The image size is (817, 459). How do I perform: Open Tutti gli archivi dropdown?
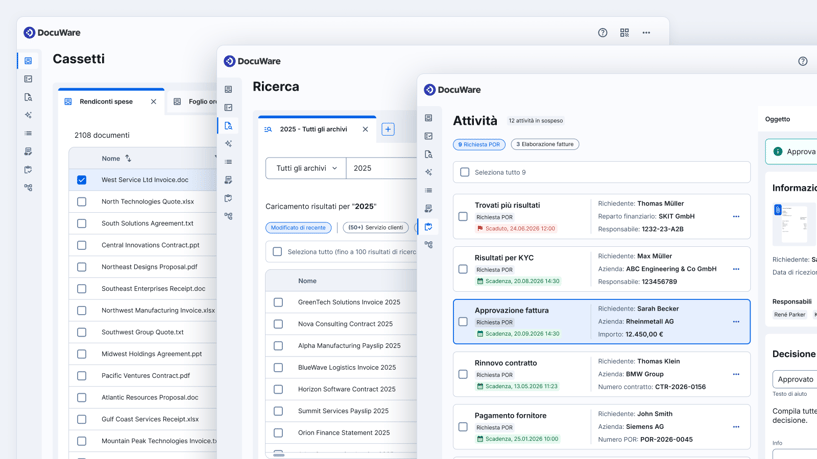point(306,168)
